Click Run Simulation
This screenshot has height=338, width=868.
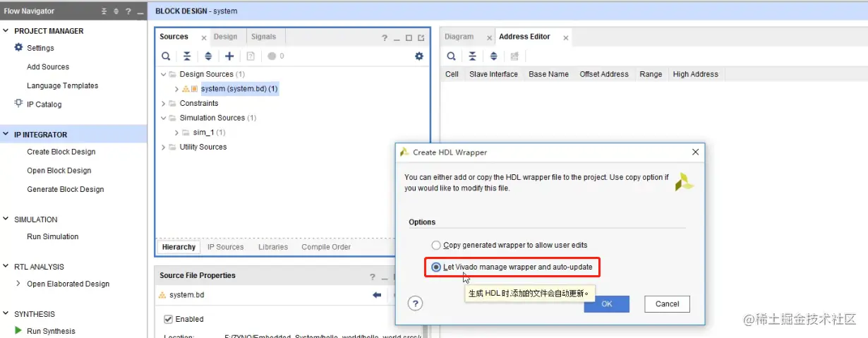click(x=53, y=236)
